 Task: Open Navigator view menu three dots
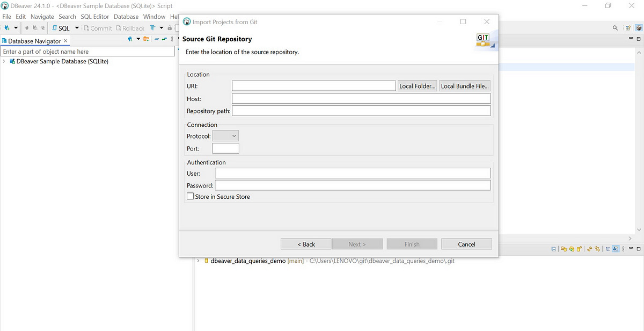(x=171, y=39)
